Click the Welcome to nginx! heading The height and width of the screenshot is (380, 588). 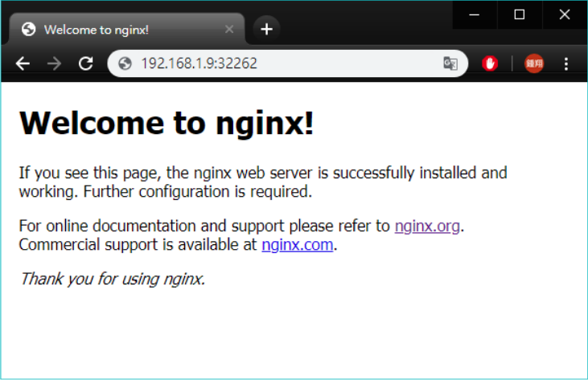click(167, 123)
